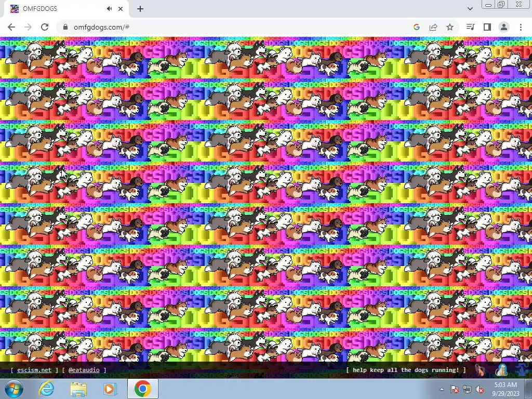This screenshot has height=399, width=532.
Task: Expand the tab search chevron
Action: coord(470,9)
